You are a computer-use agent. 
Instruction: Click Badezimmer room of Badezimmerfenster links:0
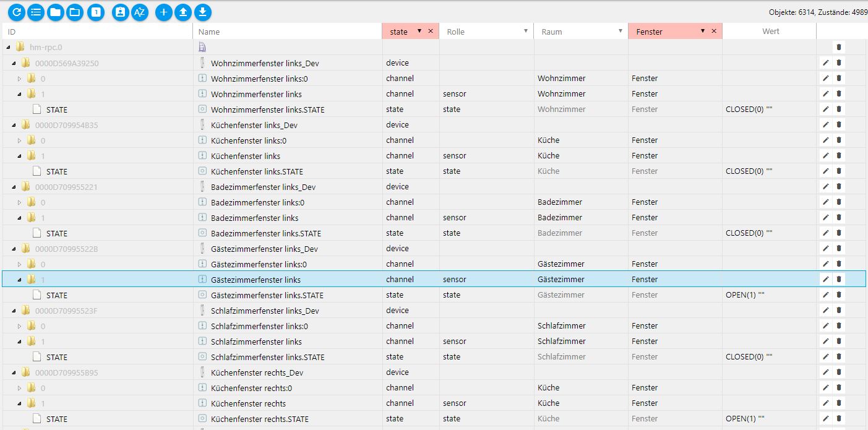point(560,202)
